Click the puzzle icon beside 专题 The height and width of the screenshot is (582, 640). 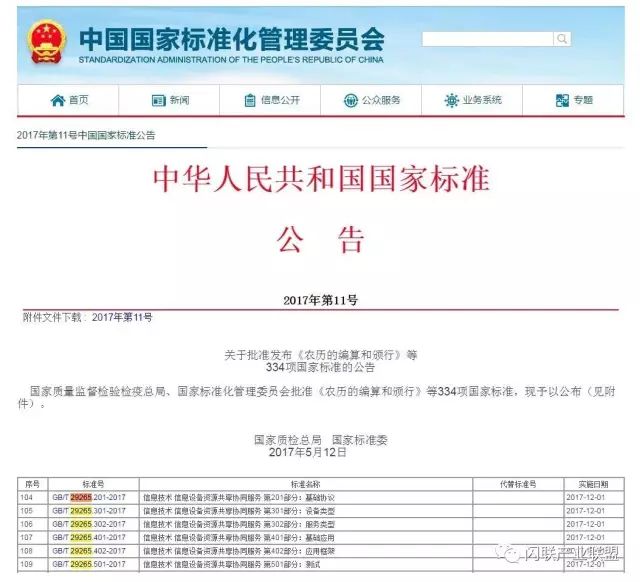coord(562,100)
